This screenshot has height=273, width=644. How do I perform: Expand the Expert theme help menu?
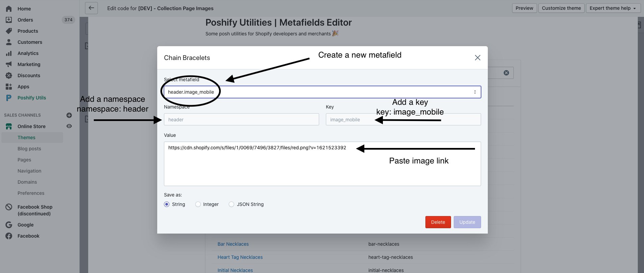[x=613, y=8]
